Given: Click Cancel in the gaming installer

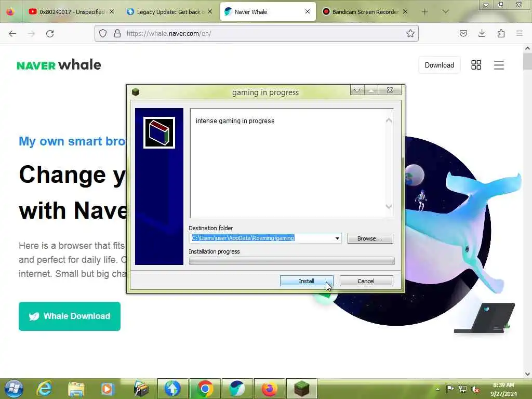Looking at the screenshot, I should click(366, 281).
